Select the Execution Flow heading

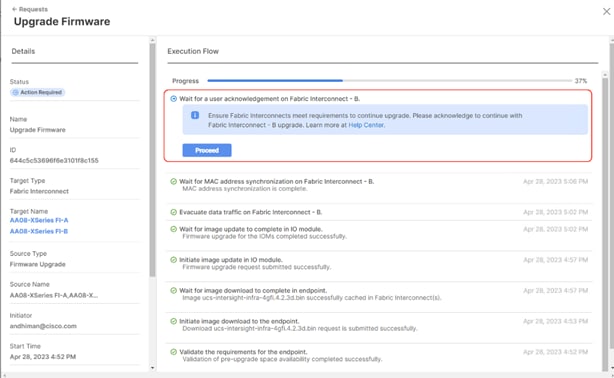coord(193,51)
